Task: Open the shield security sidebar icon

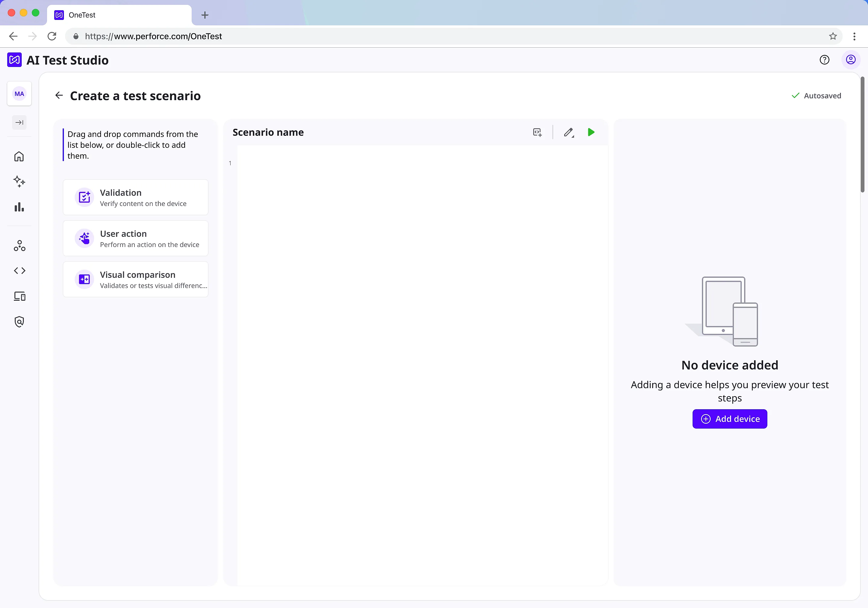Action: pyautogui.click(x=19, y=321)
